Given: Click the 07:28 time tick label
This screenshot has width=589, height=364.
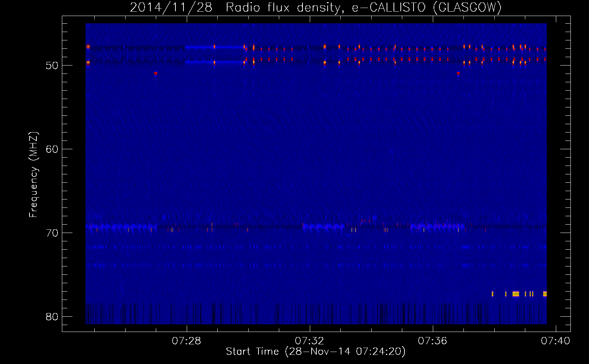Looking at the screenshot, I should pyautogui.click(x=186, y=341).
